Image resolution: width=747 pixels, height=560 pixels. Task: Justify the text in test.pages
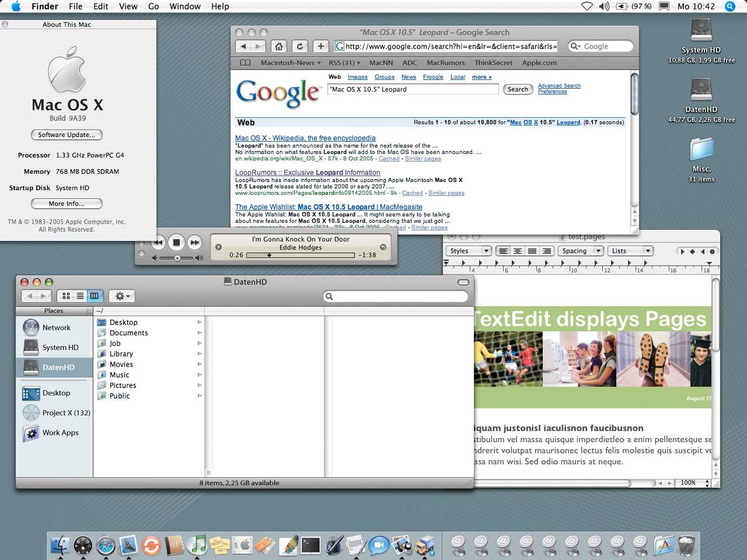(532, 251)
